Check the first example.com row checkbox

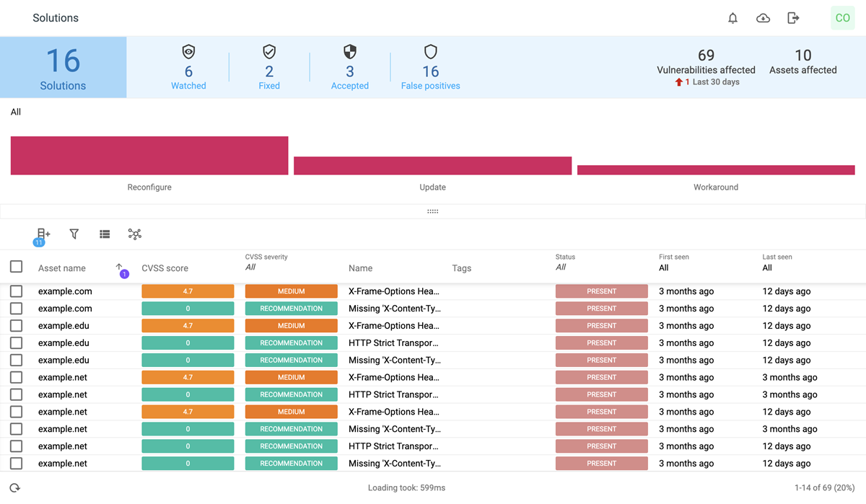click(16, 291)
